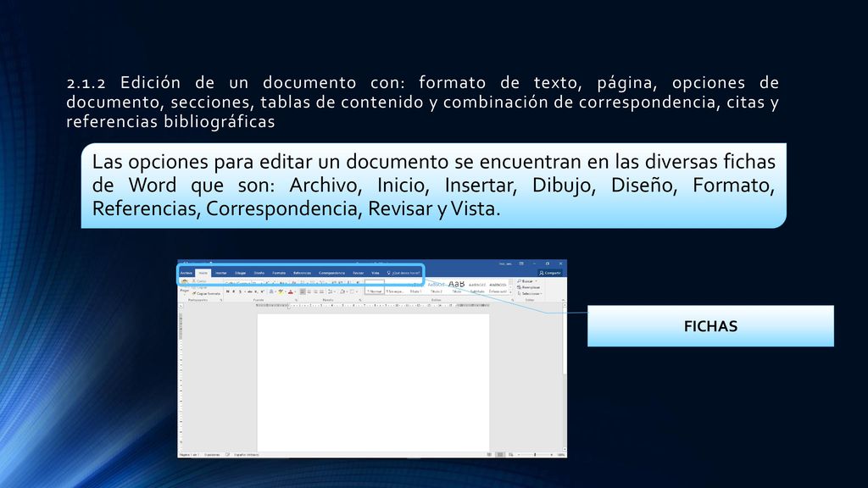Image resolution: width=868 pixels, height=488 pixels.
Task: Apply the 'Sin espa...' style
Action: [395, 291]
